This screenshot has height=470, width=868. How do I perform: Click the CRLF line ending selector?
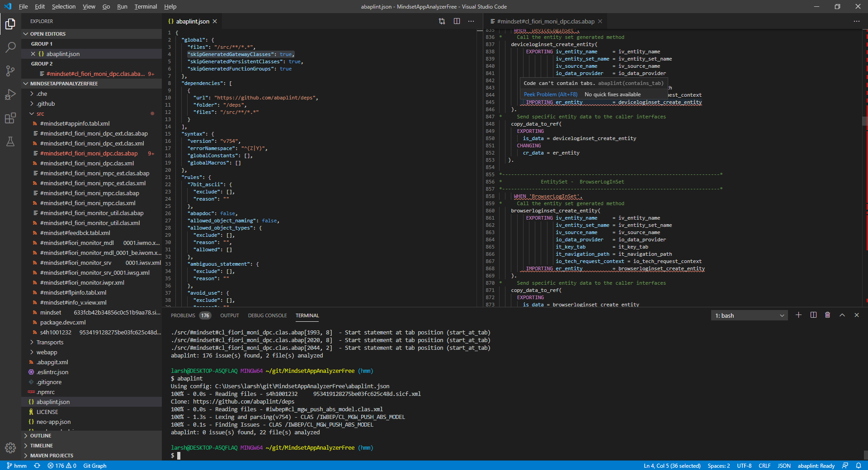(x=764, y=465)
